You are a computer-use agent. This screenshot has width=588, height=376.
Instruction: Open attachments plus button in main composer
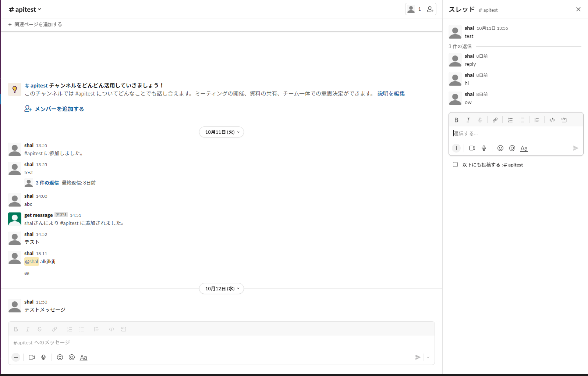pos(16,357)
